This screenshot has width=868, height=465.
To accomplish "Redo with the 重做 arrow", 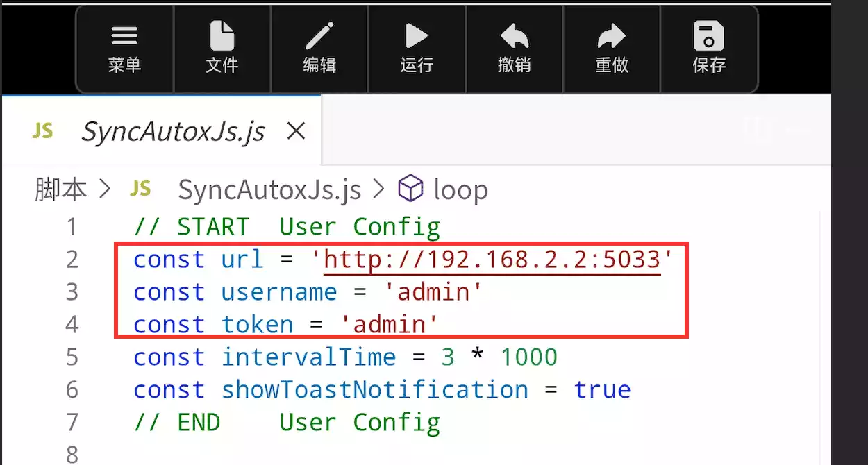I will click(x=611, y=49).
